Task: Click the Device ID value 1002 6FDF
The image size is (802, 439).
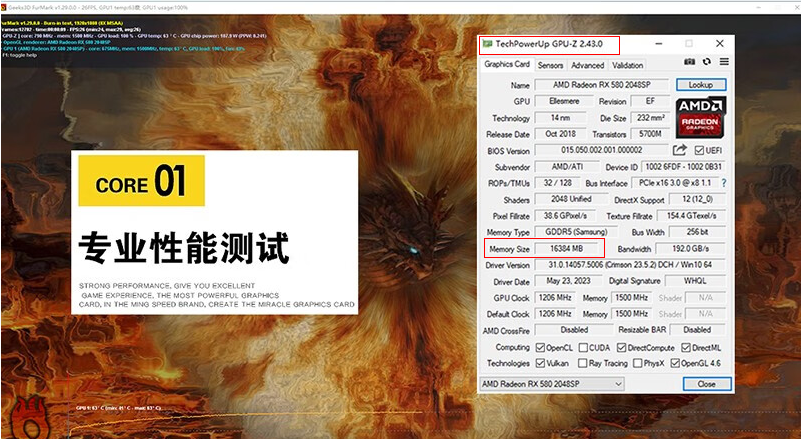Action: [x=683, y=167]
